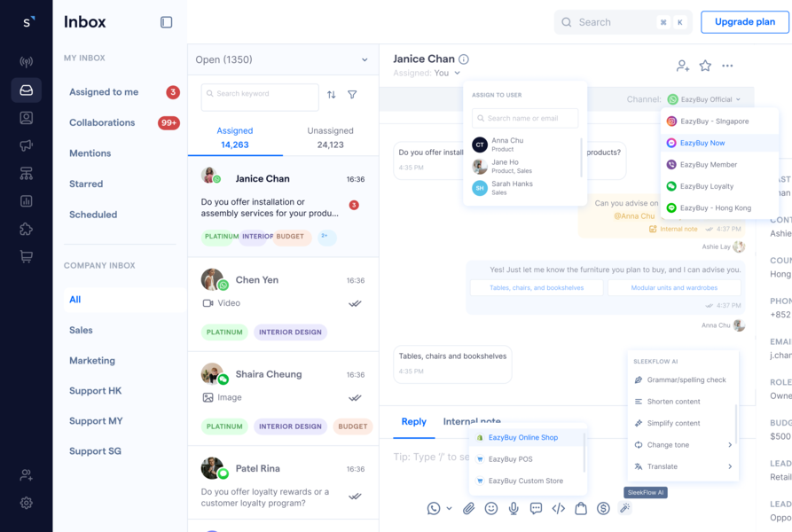The image size is (792, 532).
Task: Select EazyBuy Custom Store option
Action: (528, 481)
